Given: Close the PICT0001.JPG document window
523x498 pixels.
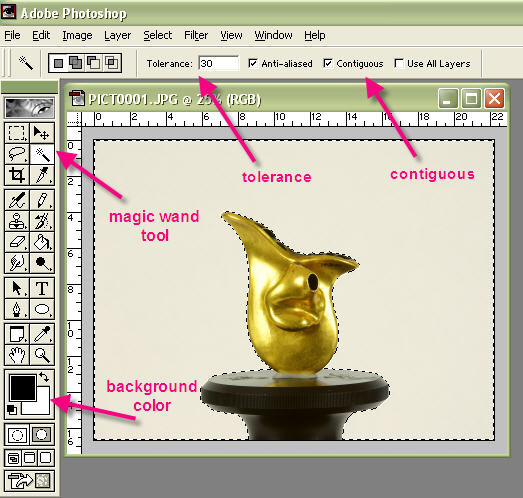Looking at the screenshot, I should (494, 98).
